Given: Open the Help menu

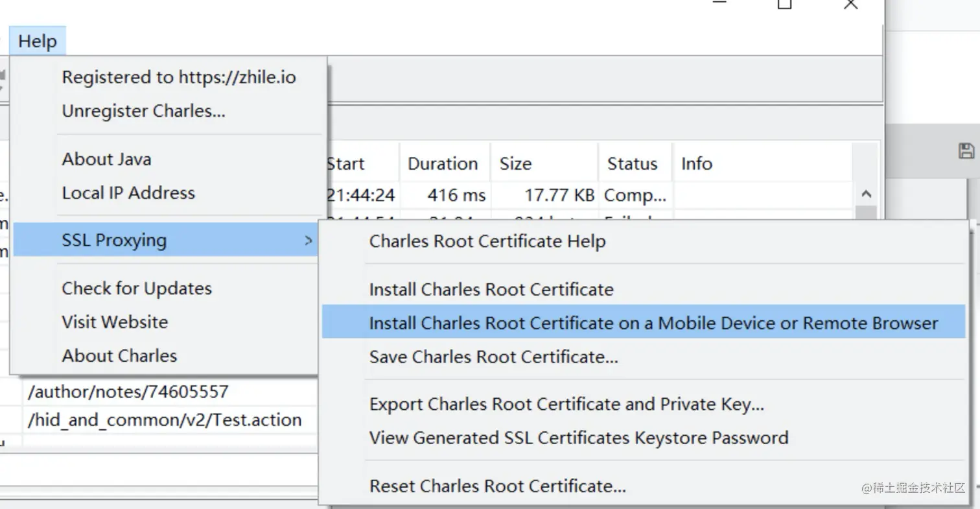Looking at the screenshot, I should [x=37, y=41].
